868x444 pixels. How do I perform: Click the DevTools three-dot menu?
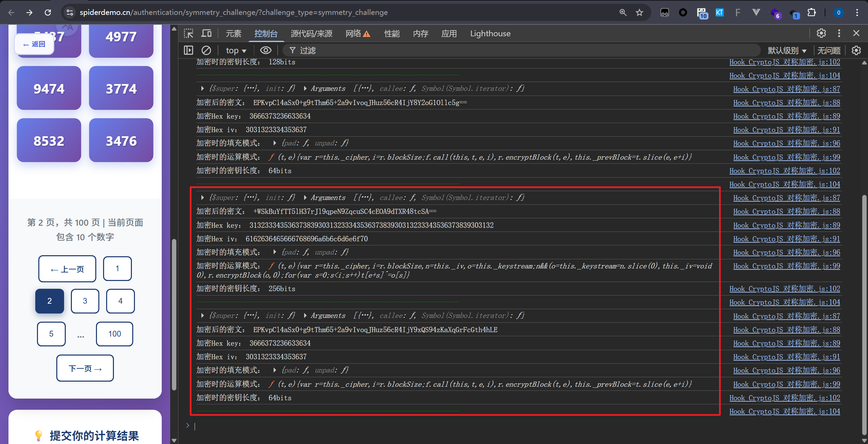[839, 33]
